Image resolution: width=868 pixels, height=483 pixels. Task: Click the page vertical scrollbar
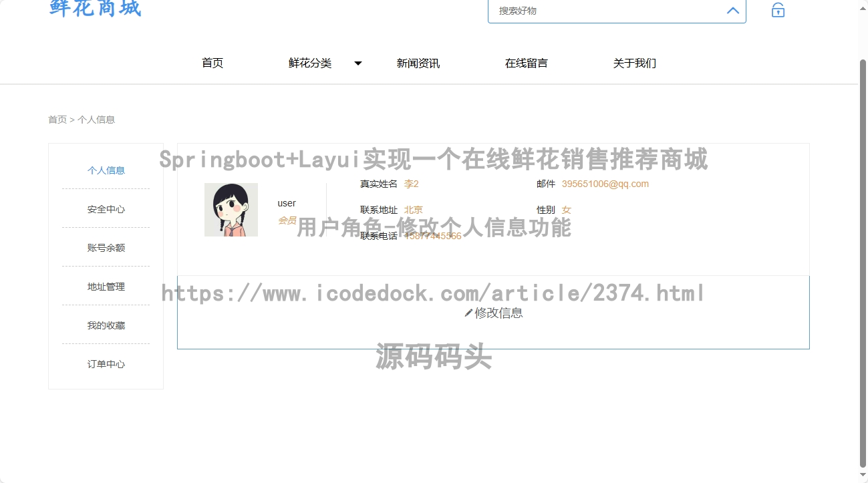(863, 264)
